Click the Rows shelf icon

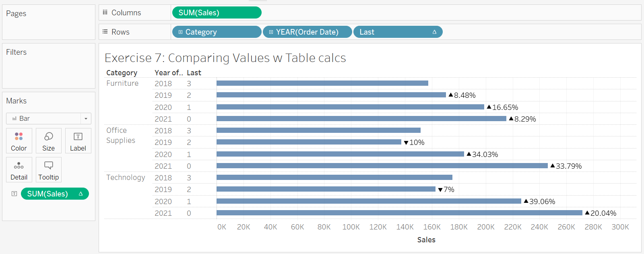click(105, 32)
